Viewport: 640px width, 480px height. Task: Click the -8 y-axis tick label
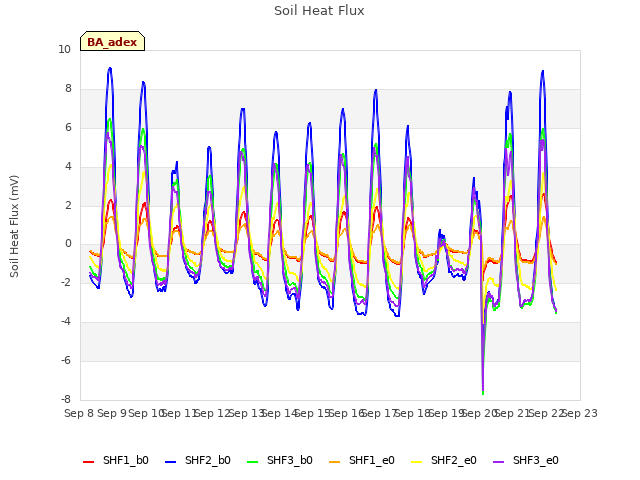click(66, 399)
